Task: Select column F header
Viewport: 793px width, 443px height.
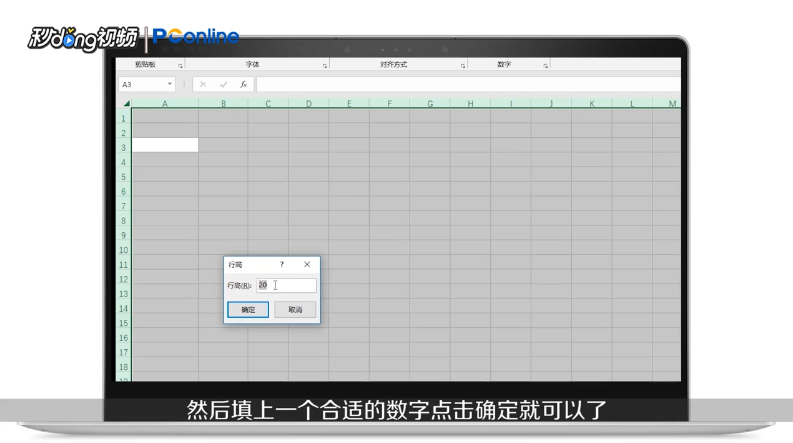Action: point(389,104)
